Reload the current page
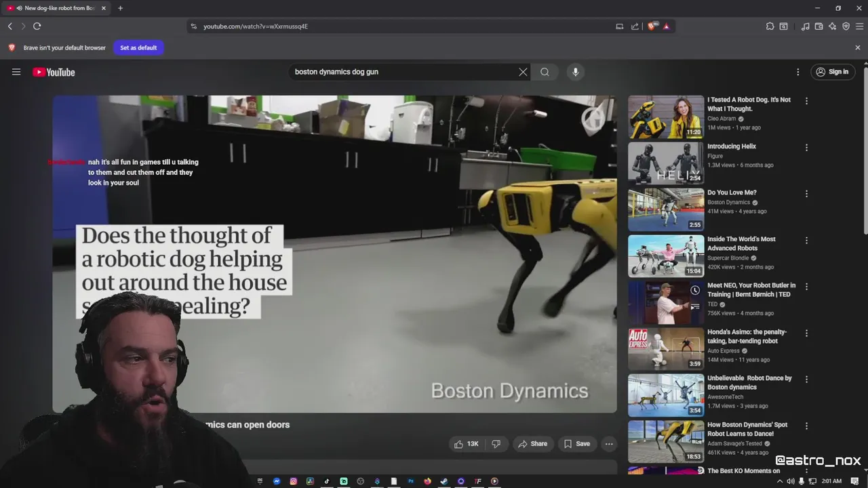Image resolution: width=868 pixels, height=488 pixels. click(37, 26)
